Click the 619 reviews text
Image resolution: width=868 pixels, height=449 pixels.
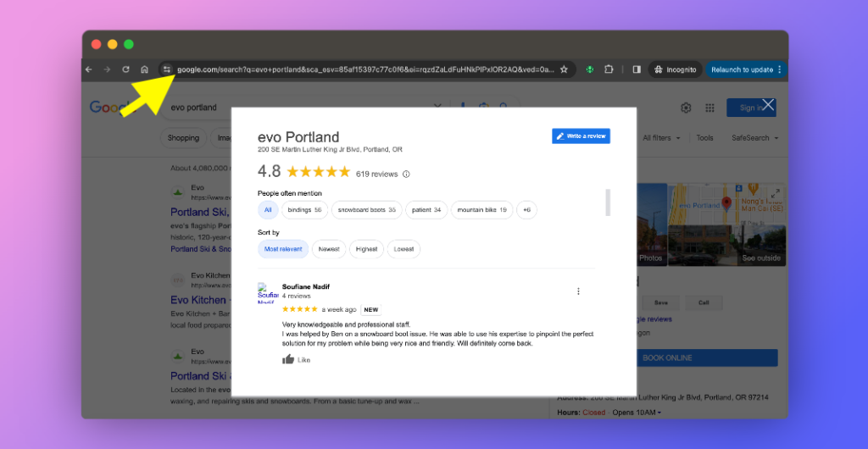tap(376, 175)
